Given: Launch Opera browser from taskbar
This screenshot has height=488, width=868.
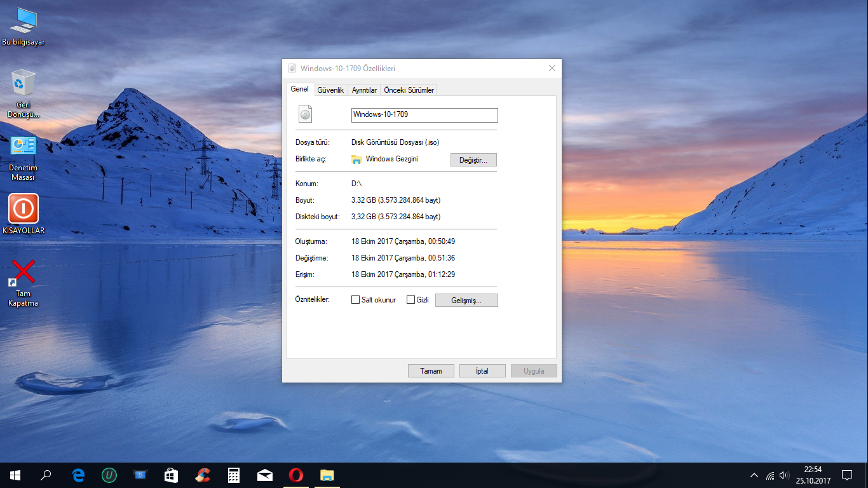Looking at the screenshot, I should coord(296,475).
